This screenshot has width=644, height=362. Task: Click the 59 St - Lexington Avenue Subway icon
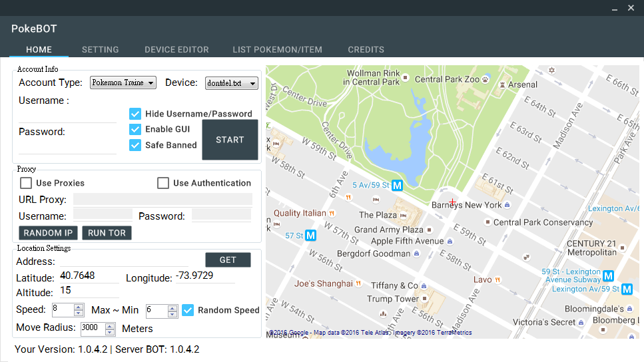(x=608, y=275)
